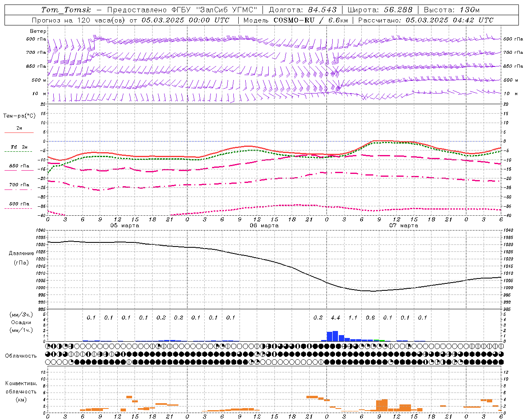Select the (гПа) pressure unit label
Viewport: 525px width, 420px height.
click(x=21, y=263)
